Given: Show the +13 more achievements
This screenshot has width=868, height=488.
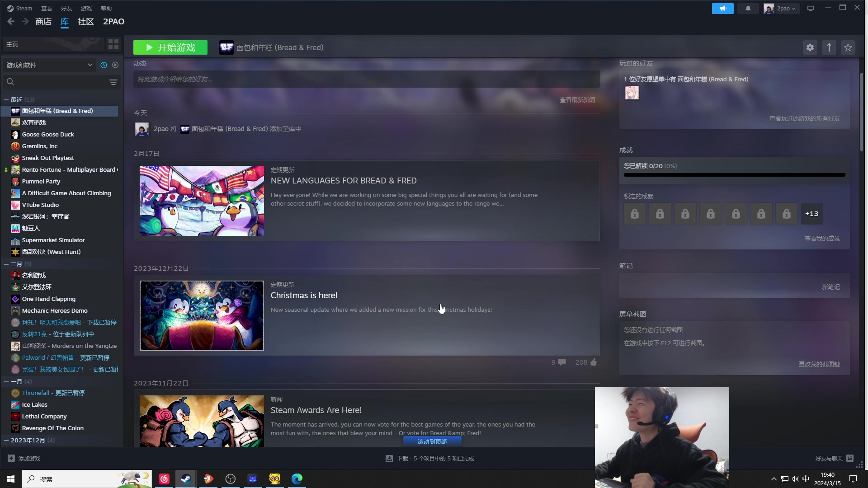Looking at the screenshot, I should click(812, 214).
